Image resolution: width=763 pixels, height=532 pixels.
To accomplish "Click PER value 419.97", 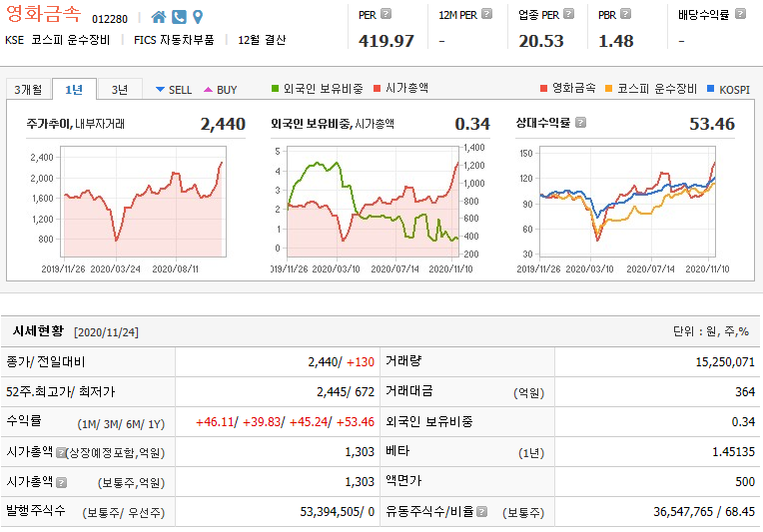I will 385,41.
